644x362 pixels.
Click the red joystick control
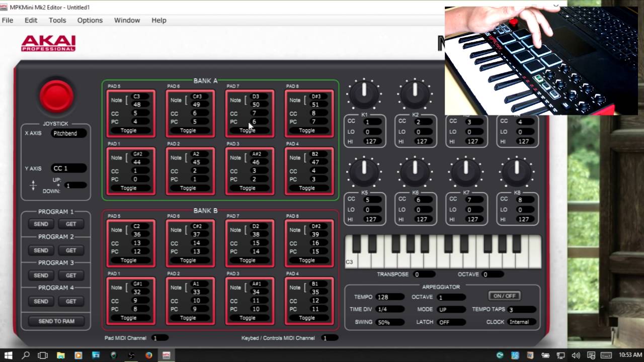tap(56, 96)
